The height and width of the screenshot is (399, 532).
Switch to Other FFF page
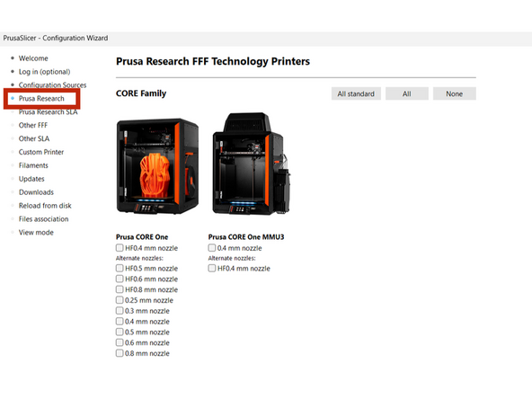(x=33, y=125)
